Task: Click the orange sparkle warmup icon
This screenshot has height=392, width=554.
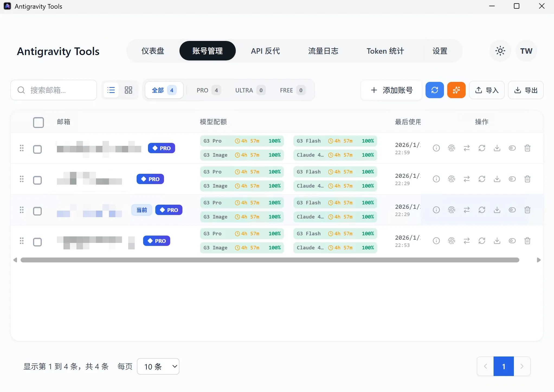Action: pos(456,90)
